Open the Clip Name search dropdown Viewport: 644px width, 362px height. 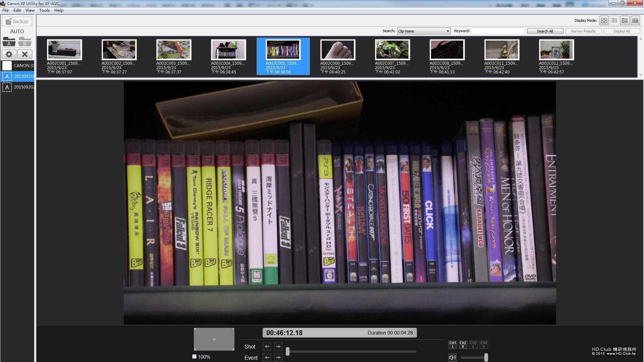424,31
